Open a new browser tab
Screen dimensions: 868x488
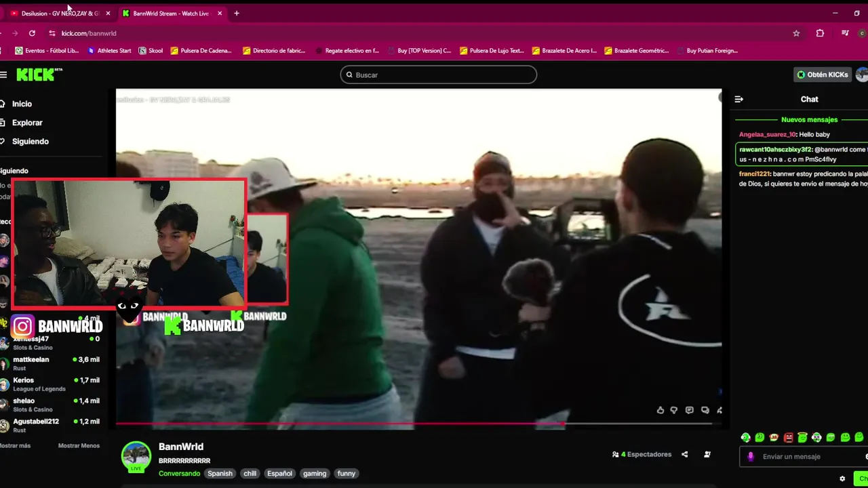point(237,14)
